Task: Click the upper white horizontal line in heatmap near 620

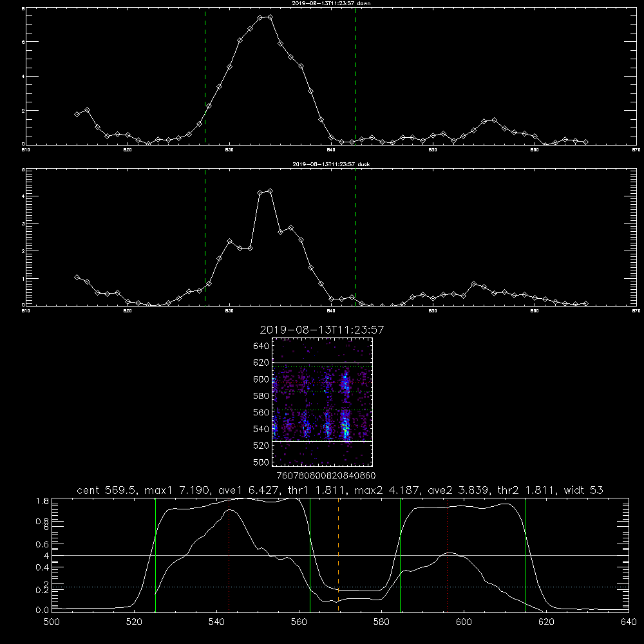Action: pos(323,363)
